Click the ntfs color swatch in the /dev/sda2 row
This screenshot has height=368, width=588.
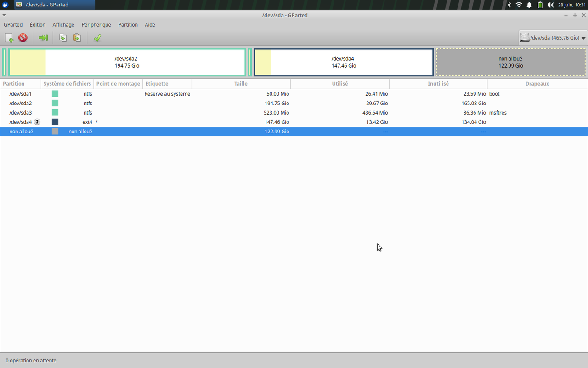[x=55, y=103]
